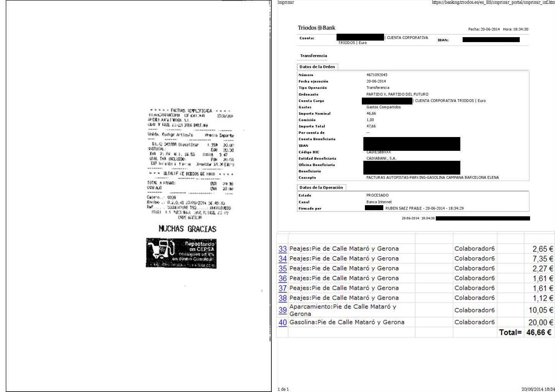Screen dimensions: 555x392
Task: Click the signer name RUBEN SAEZ FRAILE
Action: tap(404, 208)
